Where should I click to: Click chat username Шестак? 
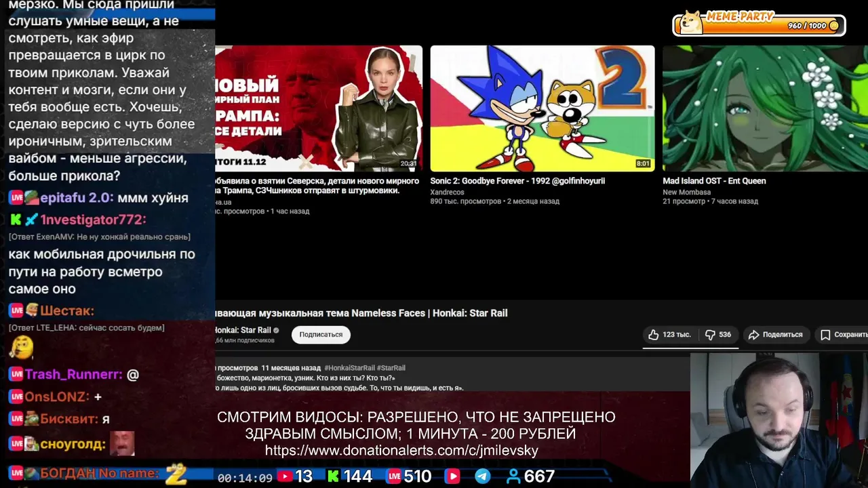click(x=67, y=310)
